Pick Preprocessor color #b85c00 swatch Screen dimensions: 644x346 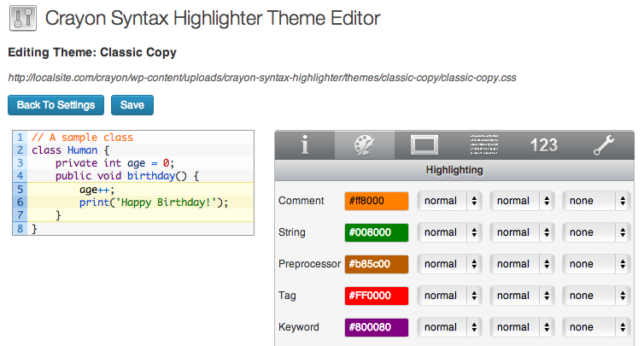(377, 264)
